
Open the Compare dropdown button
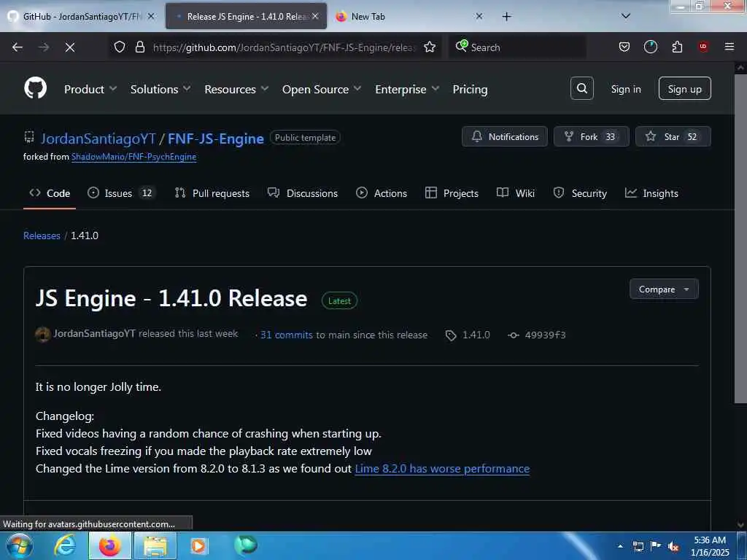[664, 289]
